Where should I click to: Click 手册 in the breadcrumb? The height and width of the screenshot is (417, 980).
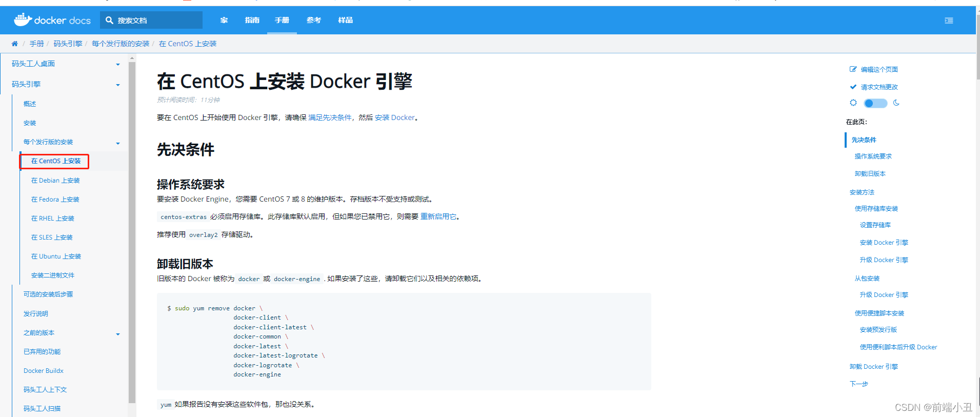tap(37, 44)
